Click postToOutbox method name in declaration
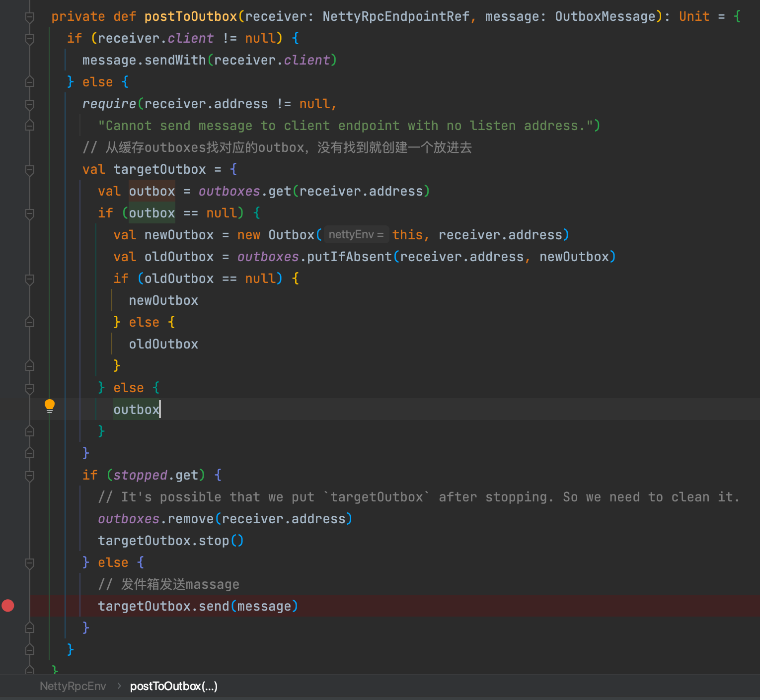The height and width of the screenshot is (700, 760). (x=191, y=16)
